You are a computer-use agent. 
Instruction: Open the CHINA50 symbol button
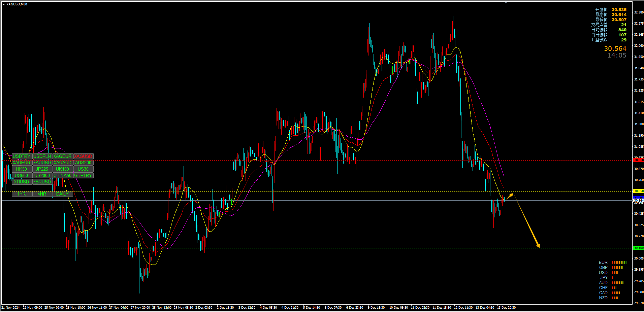63,175
